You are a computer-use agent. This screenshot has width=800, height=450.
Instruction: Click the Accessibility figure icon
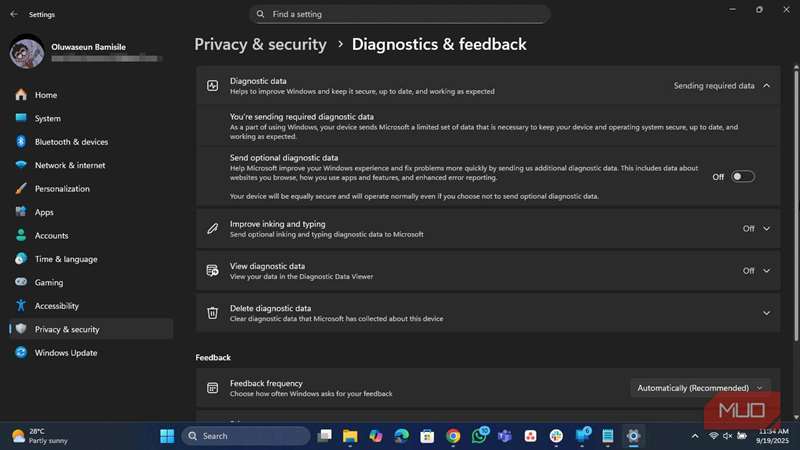click(20, 306)
